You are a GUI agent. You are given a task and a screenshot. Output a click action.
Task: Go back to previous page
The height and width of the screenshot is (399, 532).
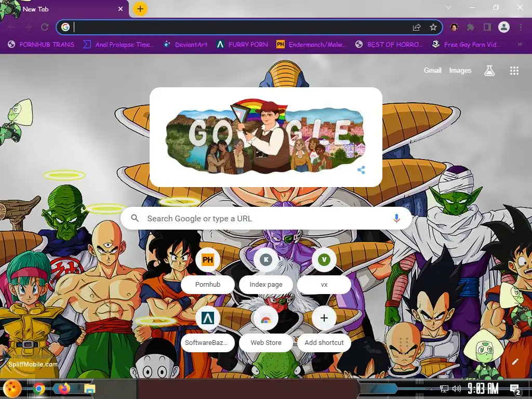(11, 27)
